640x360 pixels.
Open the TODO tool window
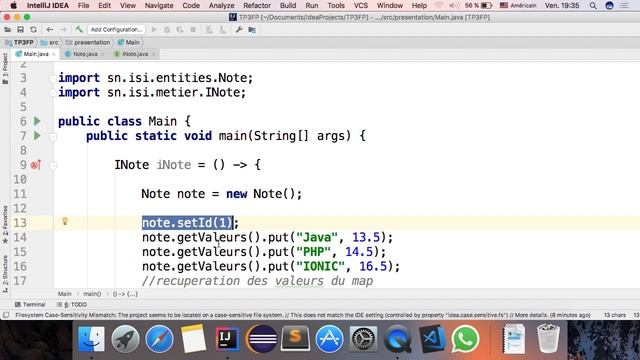coord(72,304)
